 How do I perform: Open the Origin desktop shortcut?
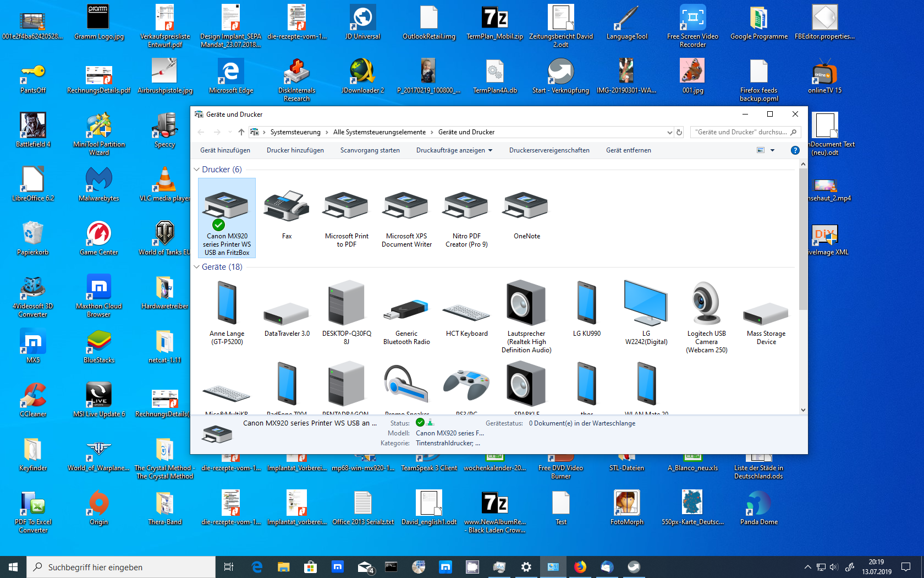point(99,508)
